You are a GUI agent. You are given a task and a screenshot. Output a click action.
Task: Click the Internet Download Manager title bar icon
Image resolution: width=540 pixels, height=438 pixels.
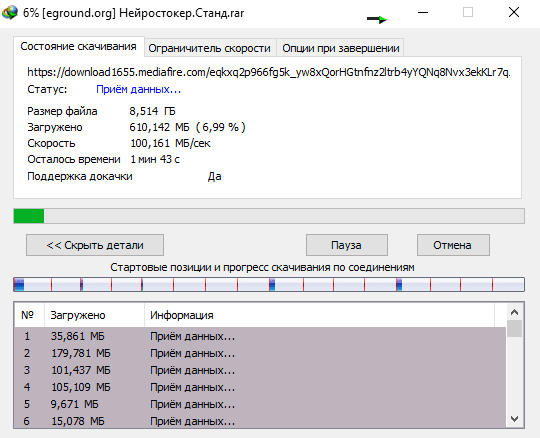pyautogui.click(x=10, y=13)
